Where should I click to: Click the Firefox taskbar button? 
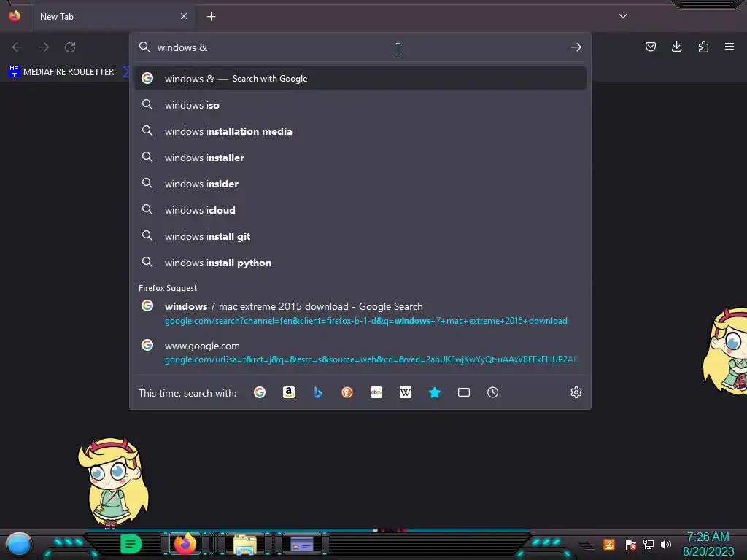[x=185, y=543]
